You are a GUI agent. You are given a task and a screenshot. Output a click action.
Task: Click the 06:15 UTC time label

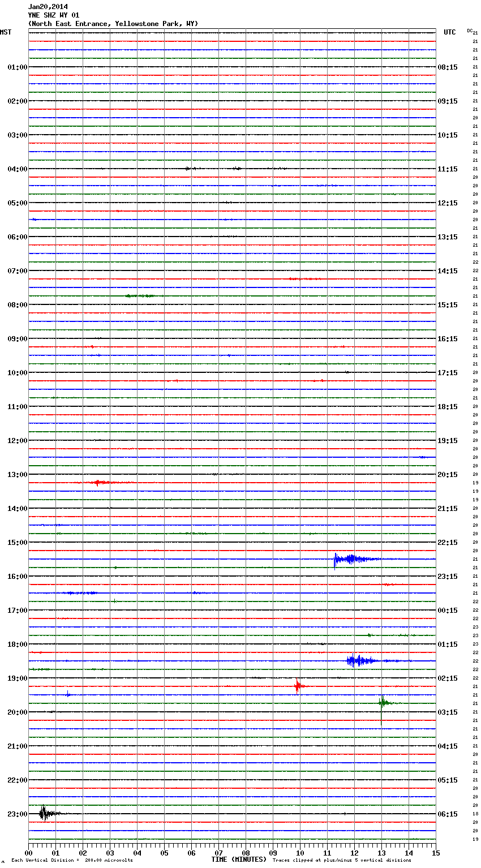(448, 814)
